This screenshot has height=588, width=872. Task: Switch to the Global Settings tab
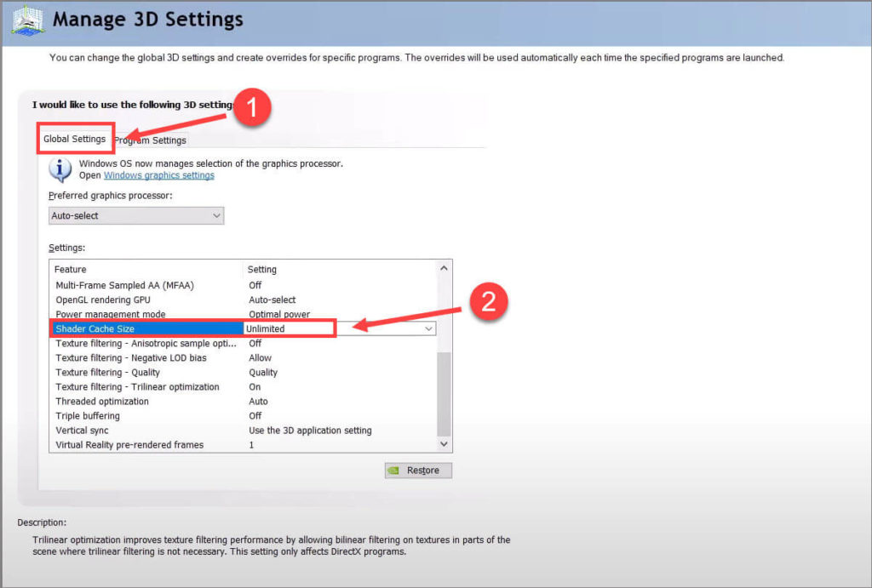tap(75, 139)
